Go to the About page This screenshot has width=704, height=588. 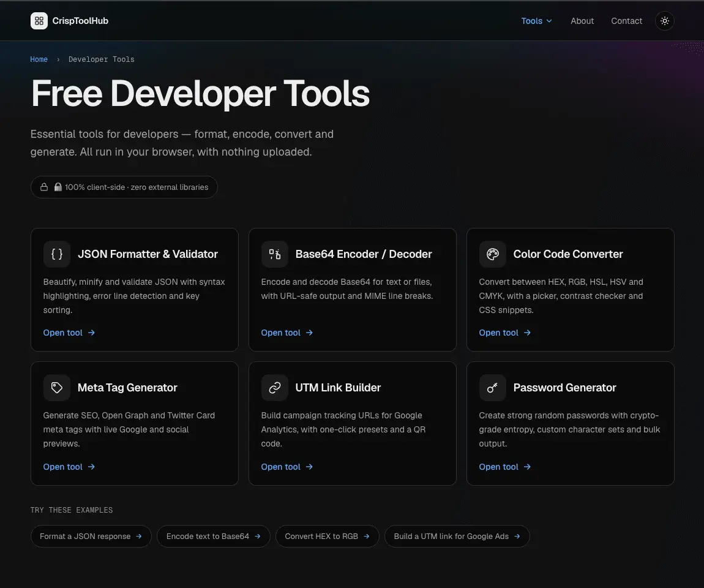click(582, 21)
